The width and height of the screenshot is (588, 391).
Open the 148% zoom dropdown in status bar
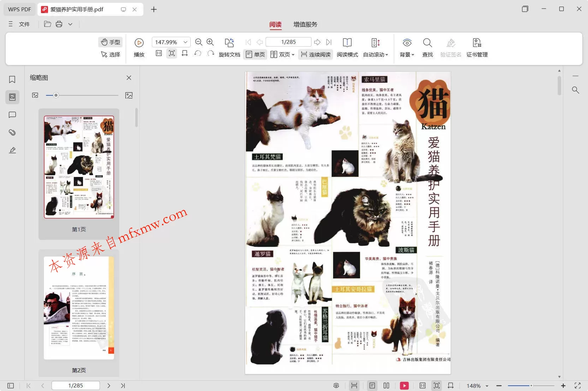(487, 386)
